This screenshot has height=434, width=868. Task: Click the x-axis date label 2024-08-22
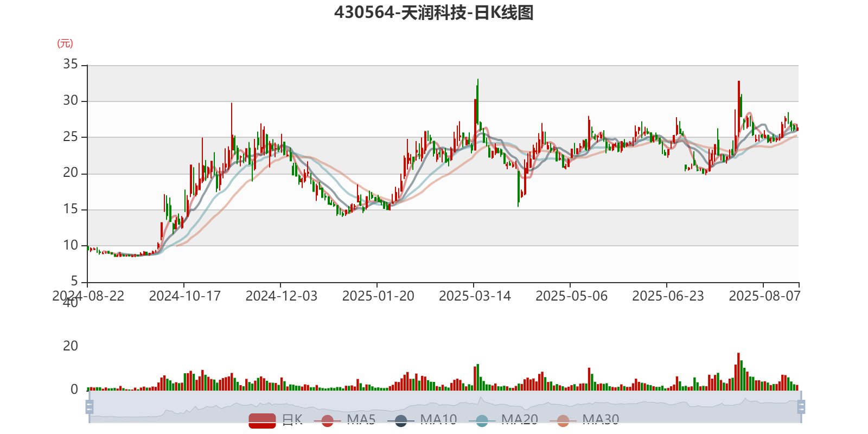[x=88, y=296]
